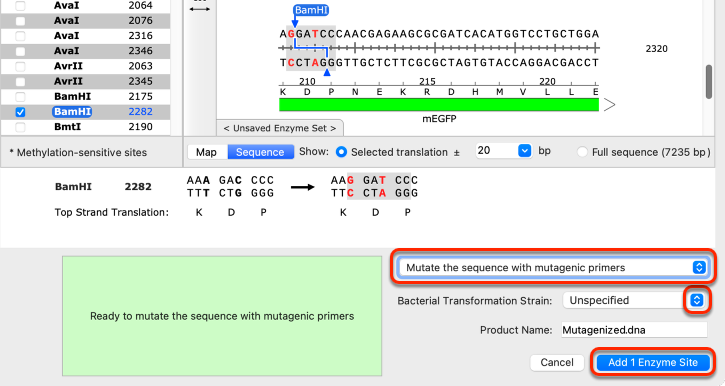The width and height of the screenshot is (725, 386).
Task: Click the blue bottom-strand cut triangle marker
Action: 327,73
